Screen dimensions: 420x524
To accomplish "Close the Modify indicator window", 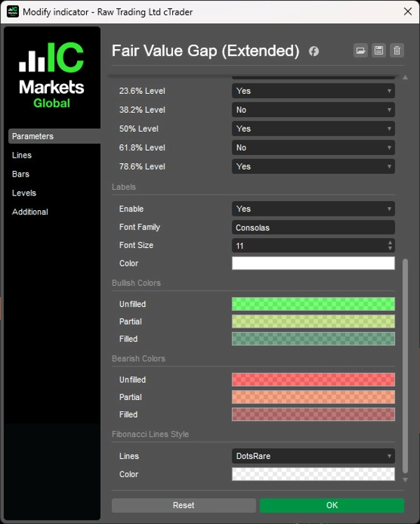I will click(x=407, y=12).
